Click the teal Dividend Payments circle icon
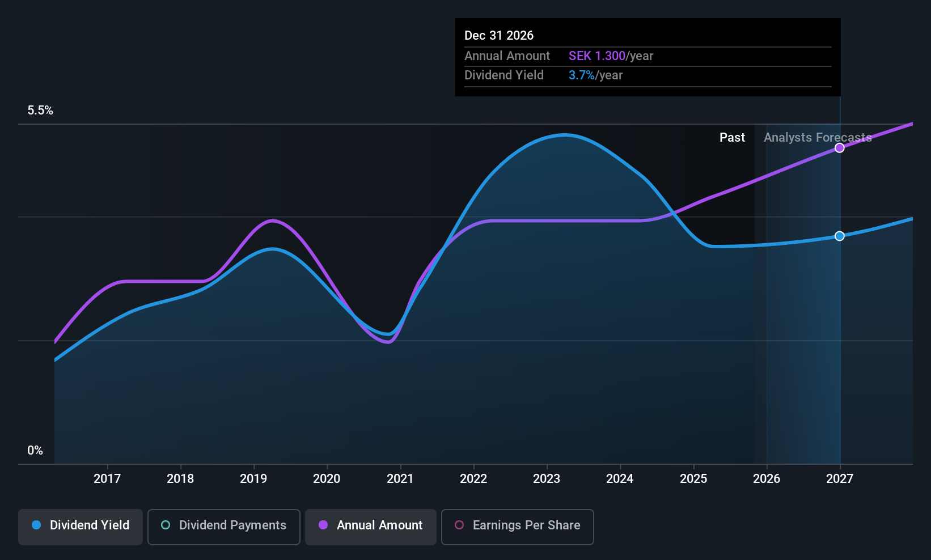This screenshot has height=560, width=931. click(x=165, y=525)
